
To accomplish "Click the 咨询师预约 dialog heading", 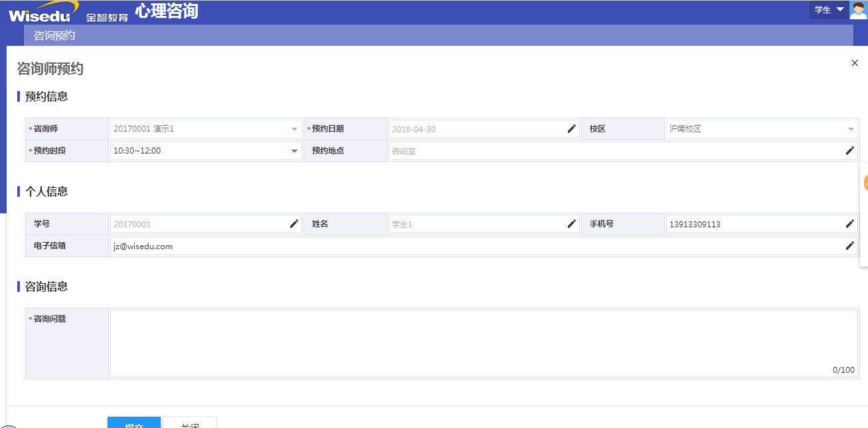I will [50, 68].
